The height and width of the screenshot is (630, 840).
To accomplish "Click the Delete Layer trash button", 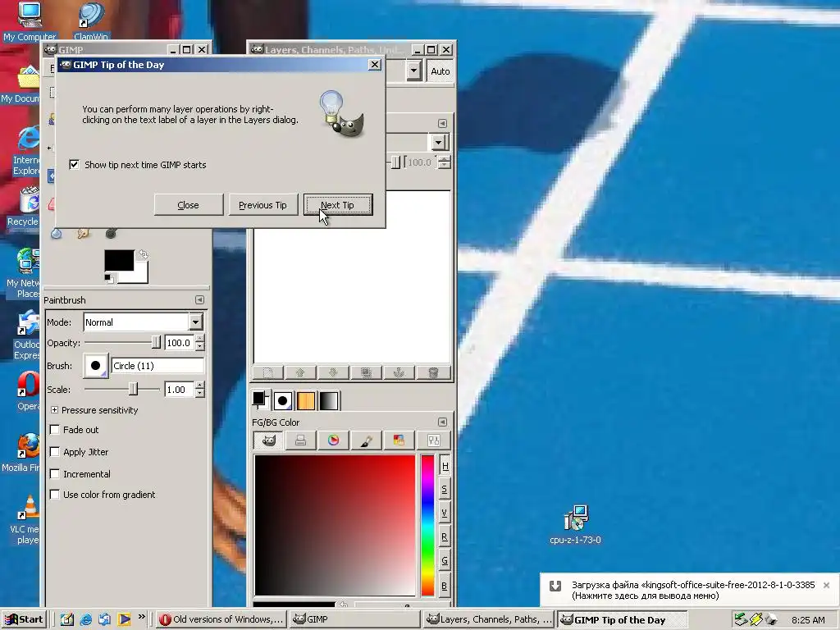I will click(433, 372).
